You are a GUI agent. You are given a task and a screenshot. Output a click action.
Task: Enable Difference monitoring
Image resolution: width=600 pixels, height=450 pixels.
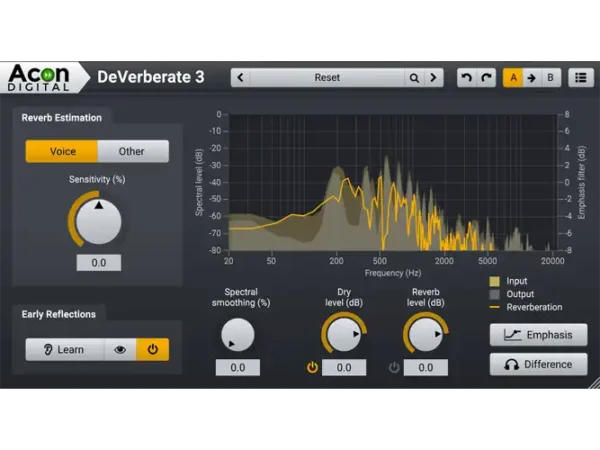(538, 364)
